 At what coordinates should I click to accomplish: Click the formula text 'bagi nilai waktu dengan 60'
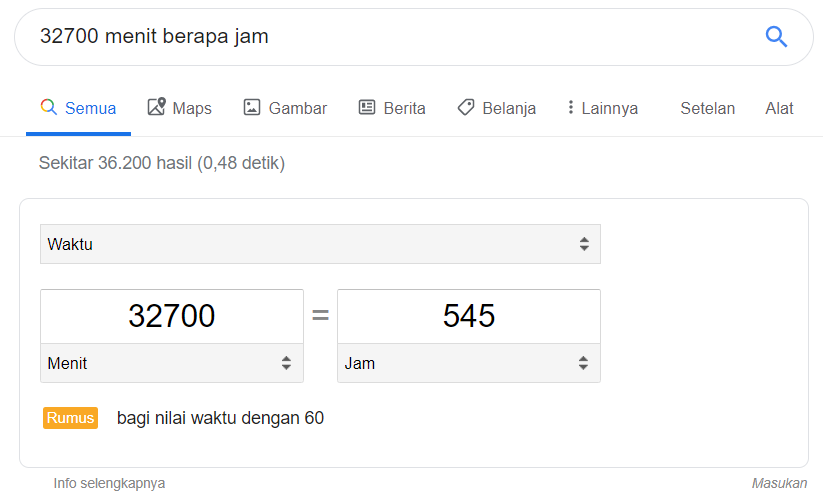[220, 418]
